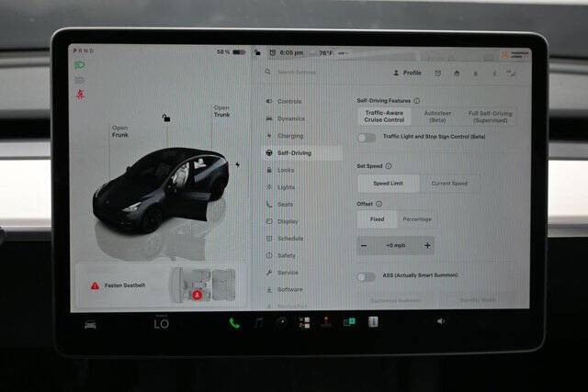Set speed to Current Speed
588x392 pixels.
click(449, 184)
